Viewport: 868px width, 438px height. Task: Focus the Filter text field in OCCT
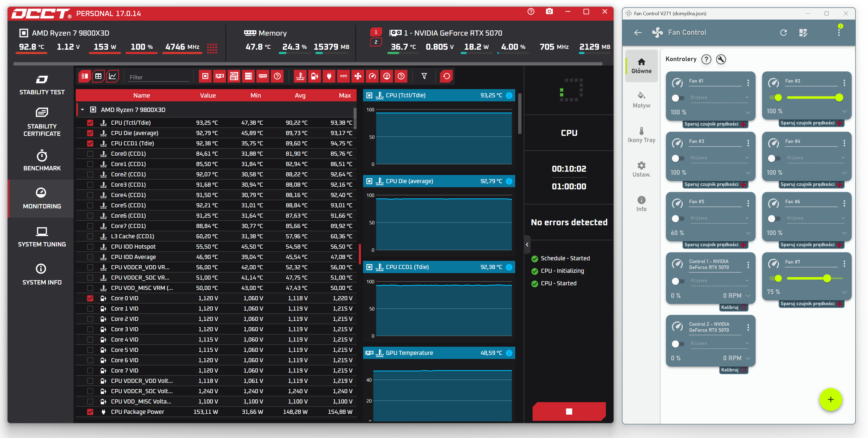(159, 77)
